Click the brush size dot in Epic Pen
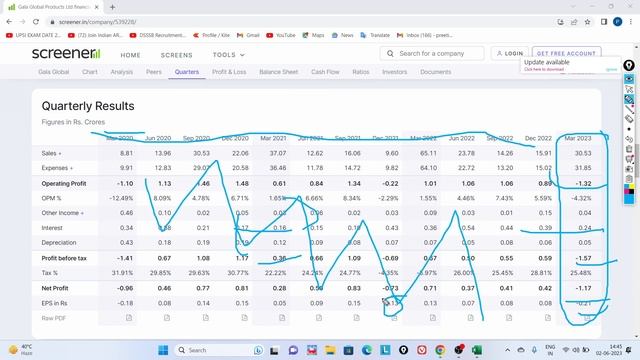This screenshot has width=640, height=360. [x=629, y=129]
